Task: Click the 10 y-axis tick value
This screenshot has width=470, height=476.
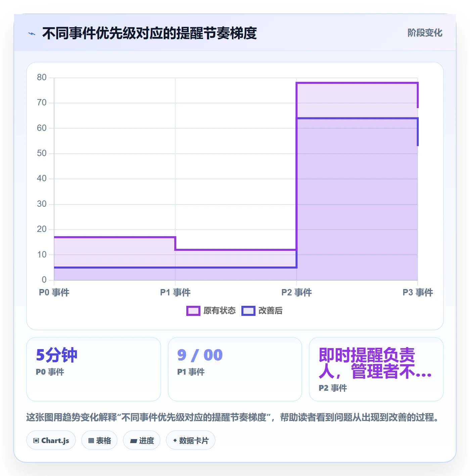Action: point(42,255)
